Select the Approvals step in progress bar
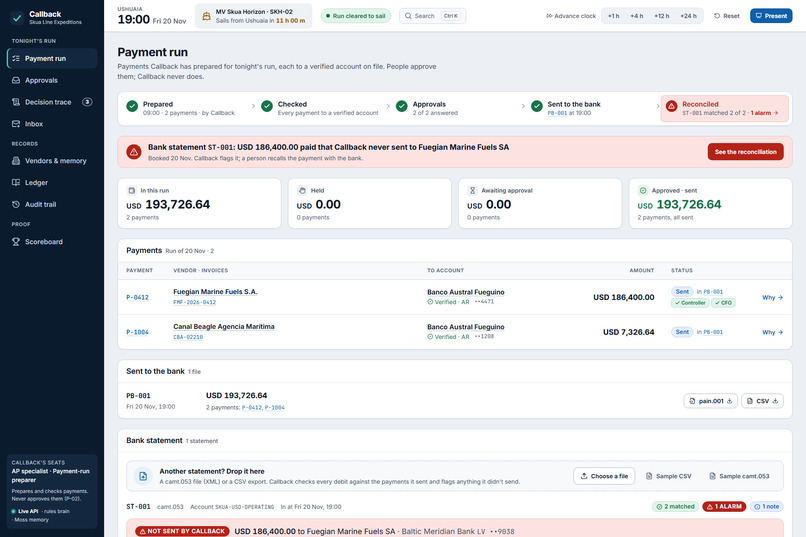Viewport: 806px width, 537px height. pyautogui.click(x=455, y=108)
